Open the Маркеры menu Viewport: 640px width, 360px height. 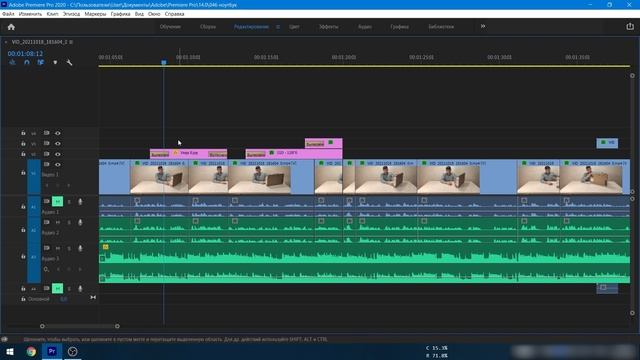click(x=95, y=14)
